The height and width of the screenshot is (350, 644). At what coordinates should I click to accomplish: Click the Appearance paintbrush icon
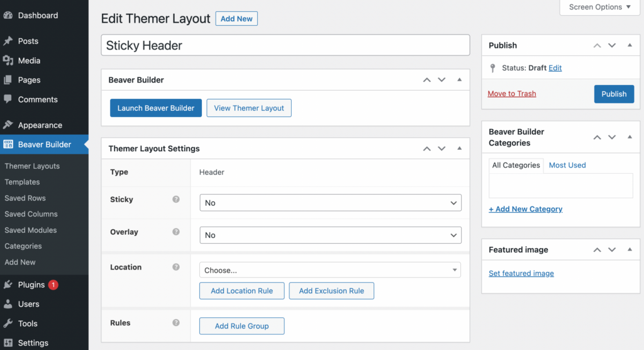[8, 125]
